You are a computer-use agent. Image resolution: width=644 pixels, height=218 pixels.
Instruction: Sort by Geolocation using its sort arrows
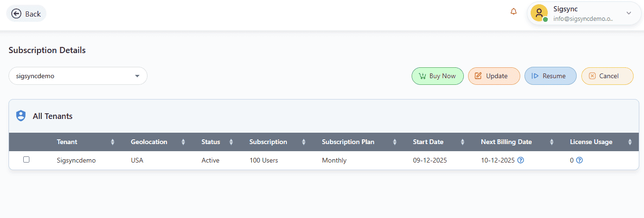[183, 142]
